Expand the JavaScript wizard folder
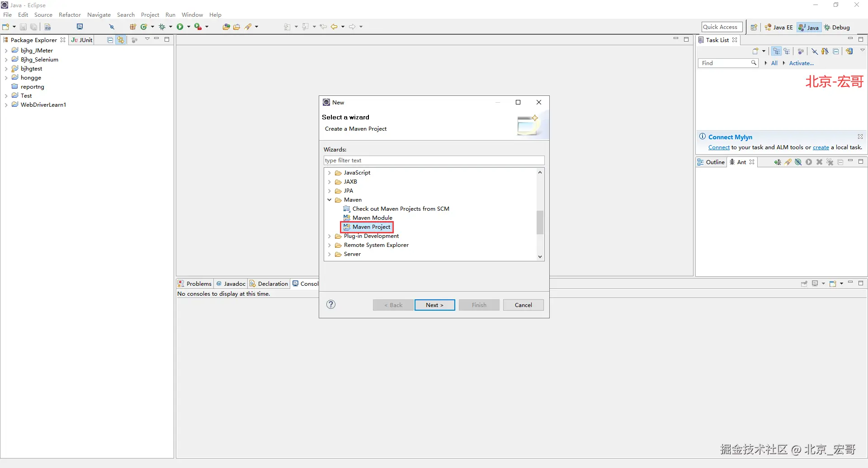 [x=330, y=173]
